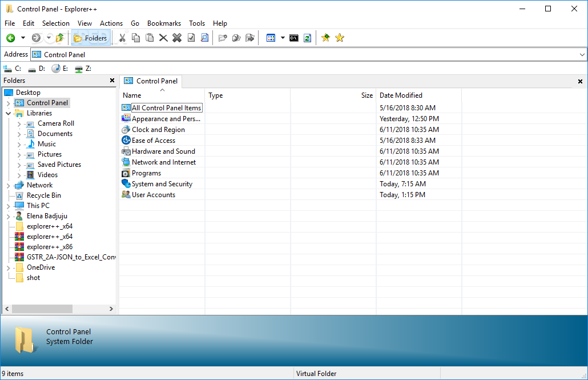Open the Views dropdown arrow
Image resolution: width=588 pixels, height=380 pixels.
283,38
